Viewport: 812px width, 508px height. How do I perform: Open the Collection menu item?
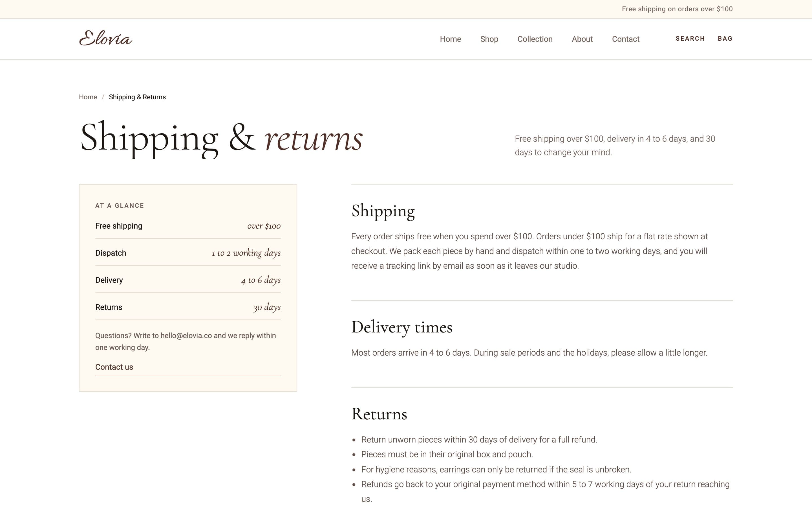[535, 39]
